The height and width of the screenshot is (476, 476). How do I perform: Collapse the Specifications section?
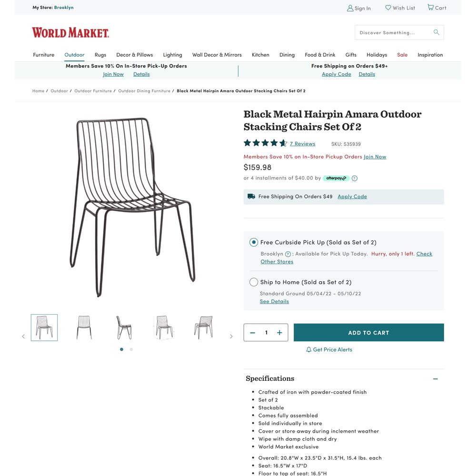436,379
